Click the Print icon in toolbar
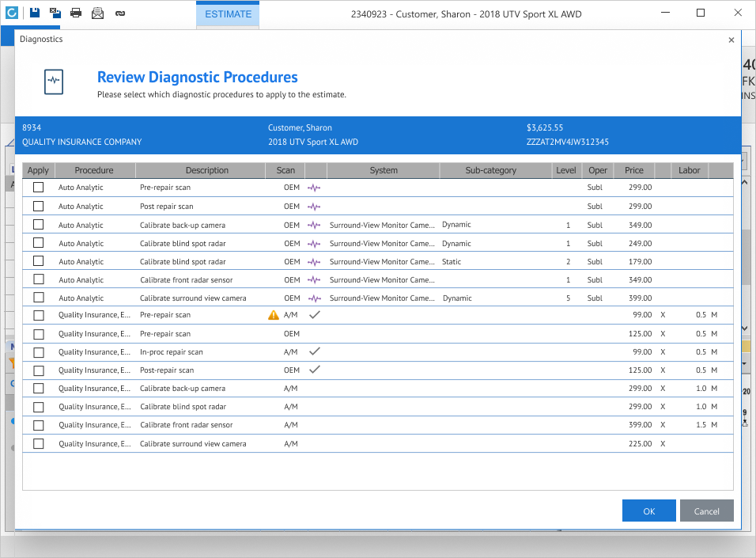The width and height of the screenshot is (756, 558). coord(76,13)
